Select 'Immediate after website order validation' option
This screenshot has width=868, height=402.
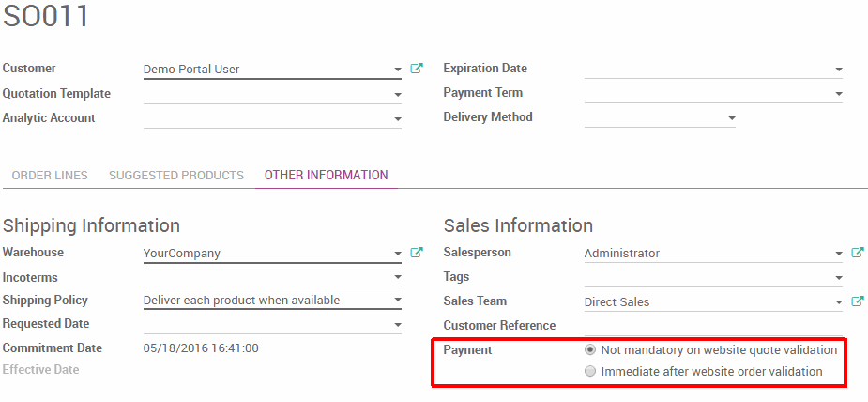coord(590,371)
